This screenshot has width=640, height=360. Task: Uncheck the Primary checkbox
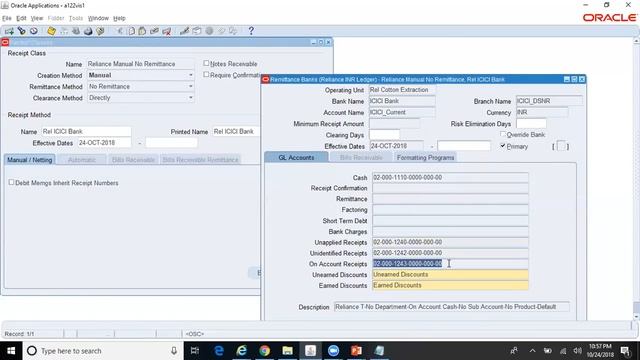point(503,146)
